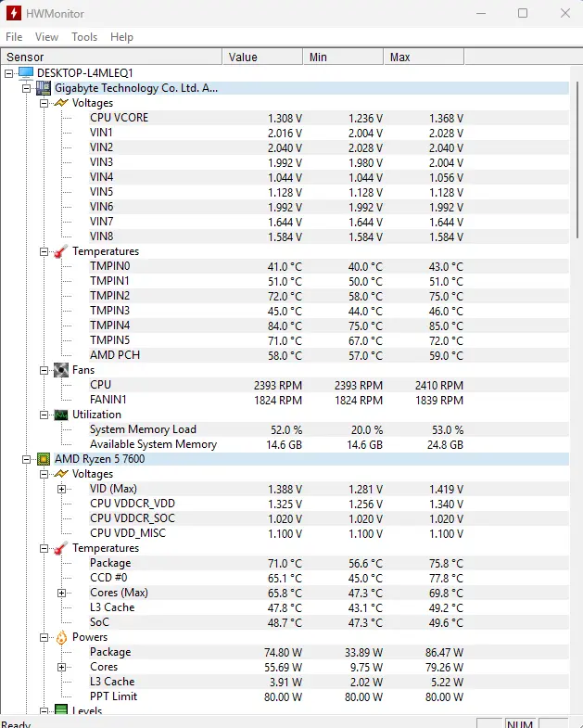The height and width of the screenshot is (728, 583).
Task: Select the DESKTOP-L4MLEQ1 computer icon
Action: click(x=26, y=73)
